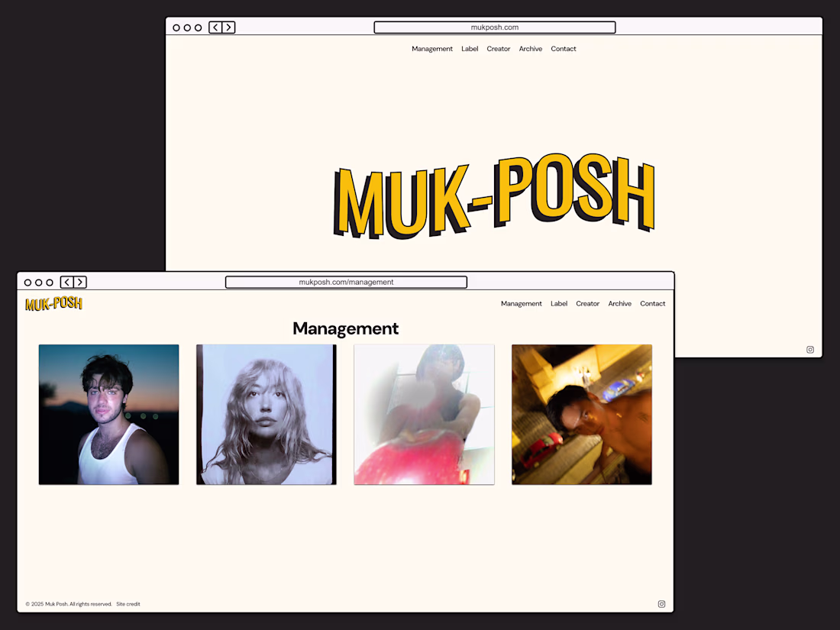Viewport: 840px width, 630px height.
Task: Click back arrow in management window
Action: 67,283
